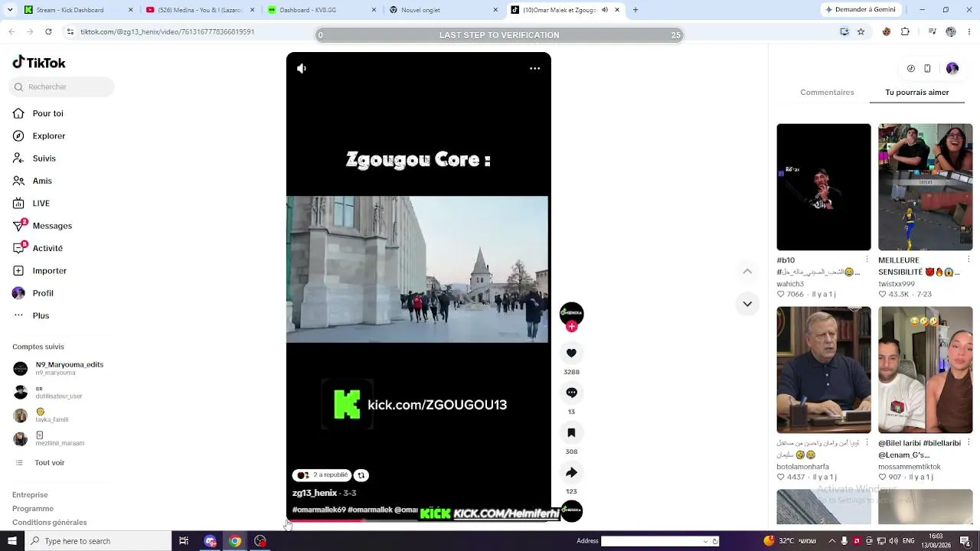Open the zg13_henix profile link

[315, 493]
